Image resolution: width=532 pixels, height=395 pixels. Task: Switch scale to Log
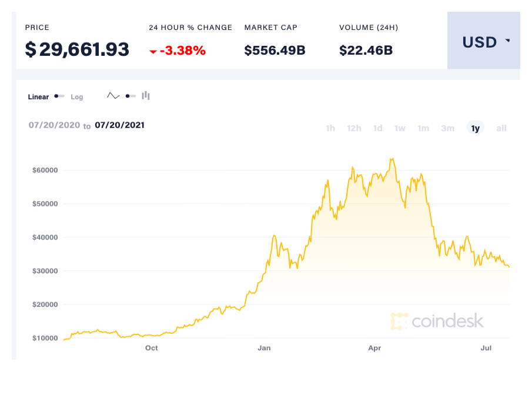coord(76,97)
